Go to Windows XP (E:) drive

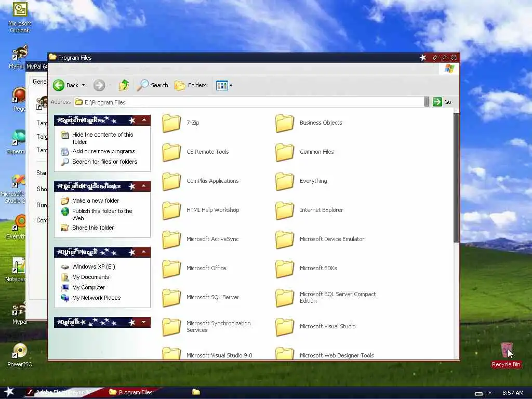click(x=94, y=267)
